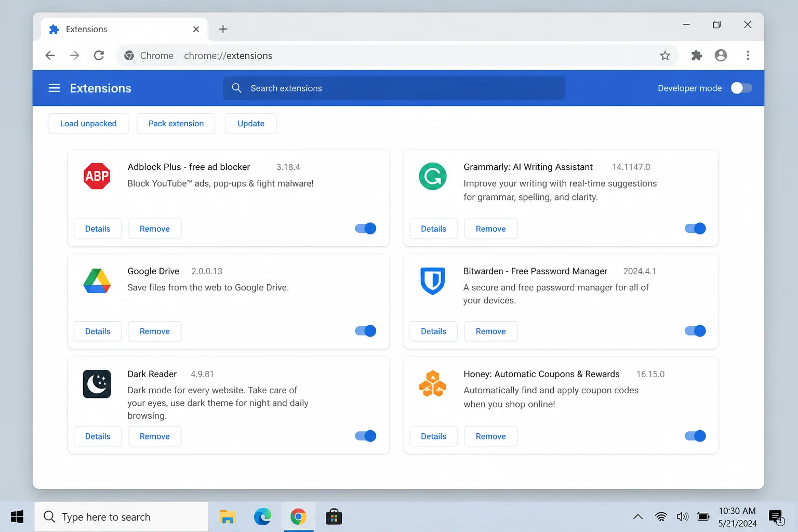
Task: Turn off Google Drive extension toggle
Action: 366,331
